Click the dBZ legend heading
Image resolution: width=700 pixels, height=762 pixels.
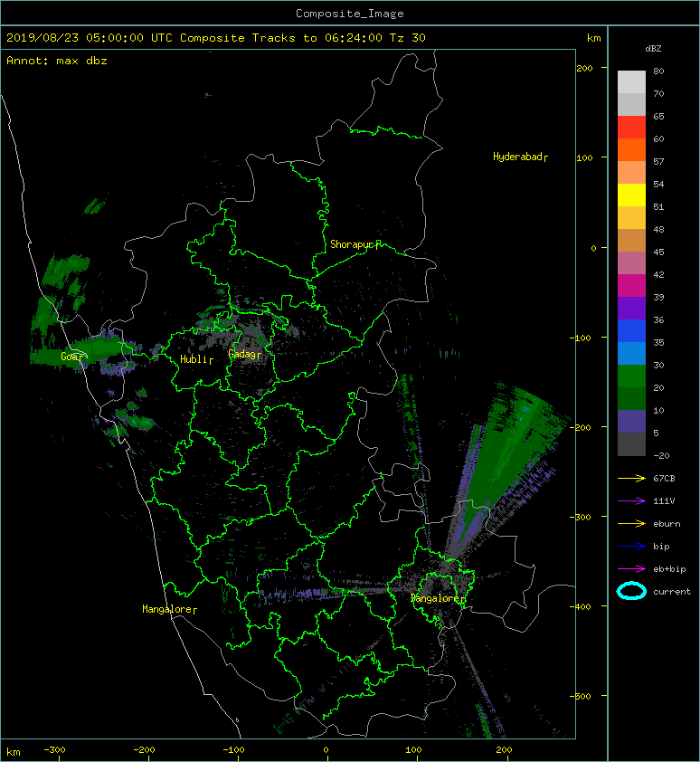pyautogui.click(x=653, y=49)
